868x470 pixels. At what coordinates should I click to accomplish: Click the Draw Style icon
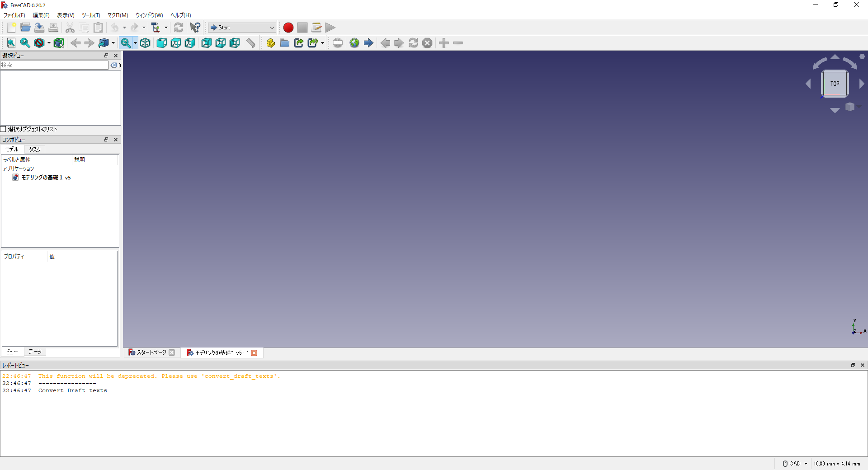click(39, 43)
